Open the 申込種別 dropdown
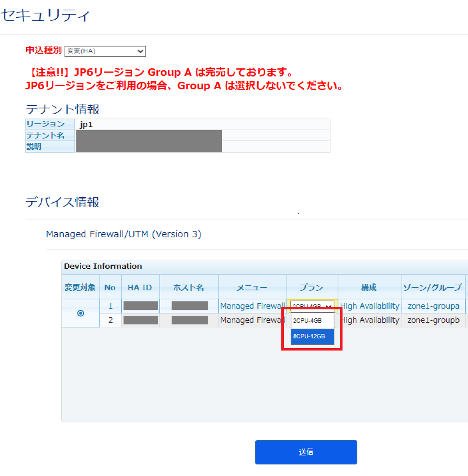468x476 pixels. [105, 51]
